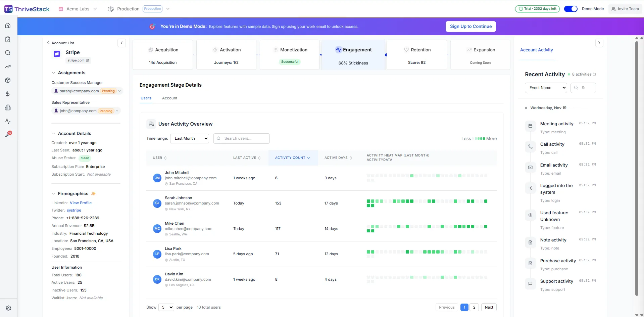Screen dimensions: 644x317
Task: Click the copy icon next to 8 activities
Action: tap(594, 74)
